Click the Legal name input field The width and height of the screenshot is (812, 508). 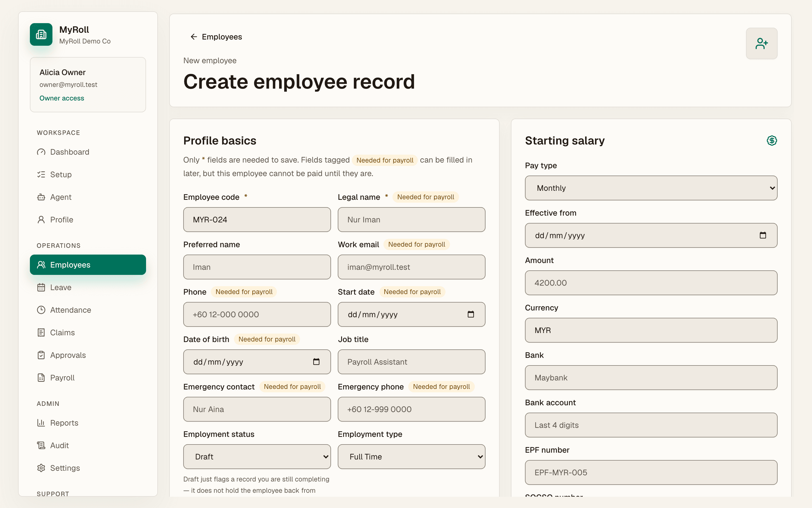pos(411,219)
